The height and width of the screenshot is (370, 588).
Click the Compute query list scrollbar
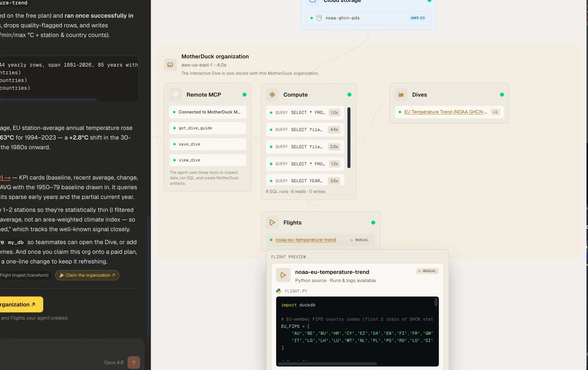point(349,138)
